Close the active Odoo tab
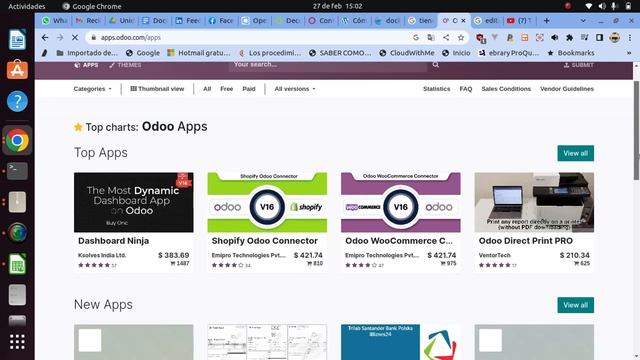Viewport: 640px width, 360px height. point(463,20)
